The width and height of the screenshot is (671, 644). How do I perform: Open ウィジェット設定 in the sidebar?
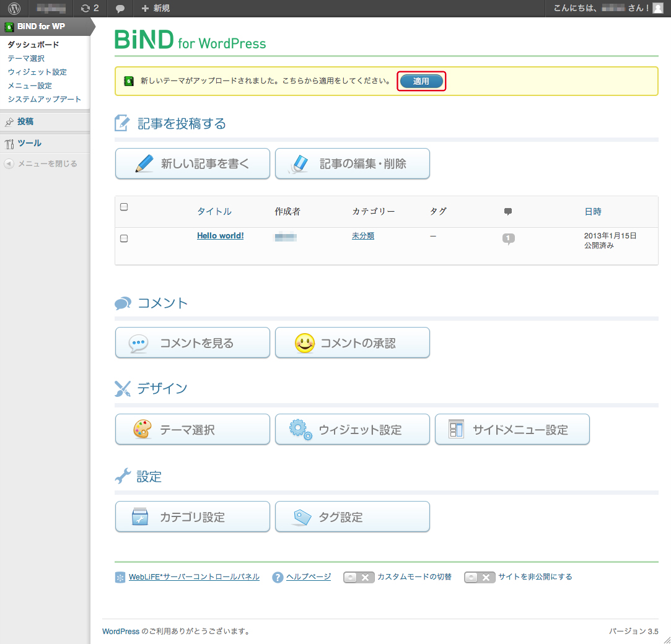[37, 72]
